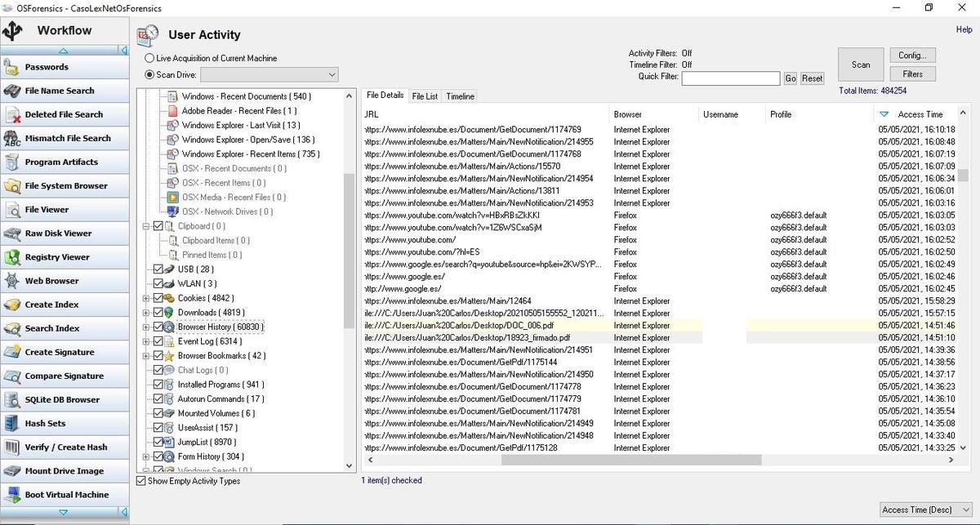Image resolution: width=980 pixels, height=525 pixels.
Task: Open the Registry Viewer icon
Action: 12,257
